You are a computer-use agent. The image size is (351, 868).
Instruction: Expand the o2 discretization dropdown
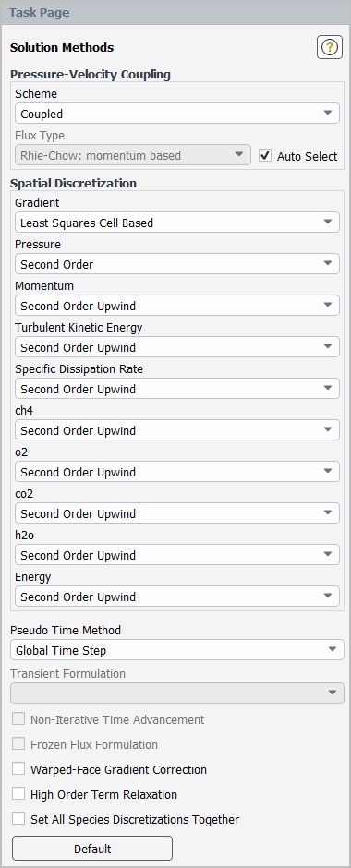177,472
